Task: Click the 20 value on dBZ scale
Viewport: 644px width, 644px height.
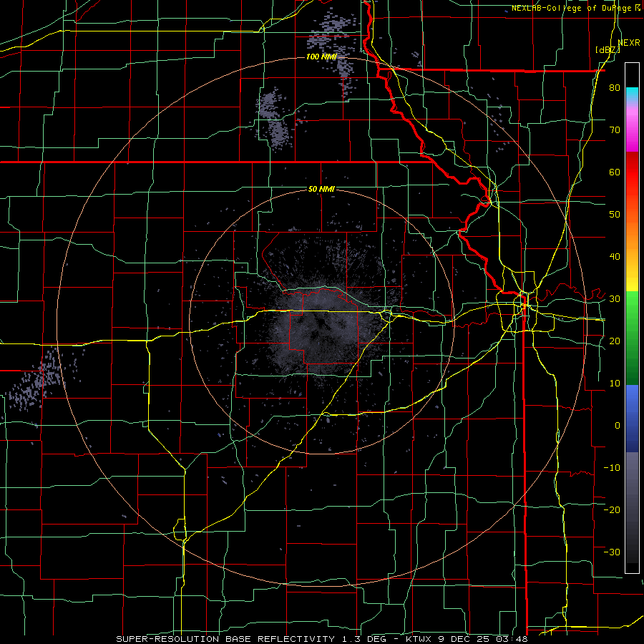Action: pos(615,341)
